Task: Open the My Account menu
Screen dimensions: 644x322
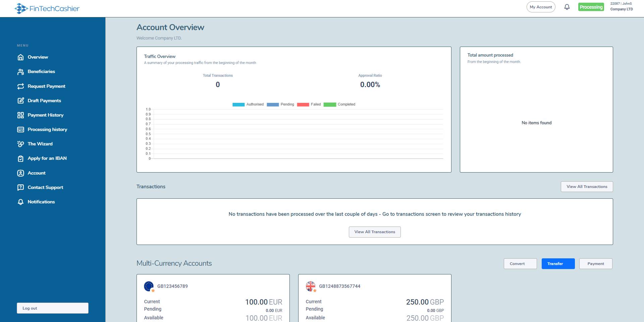Action: tap(541, 7)
